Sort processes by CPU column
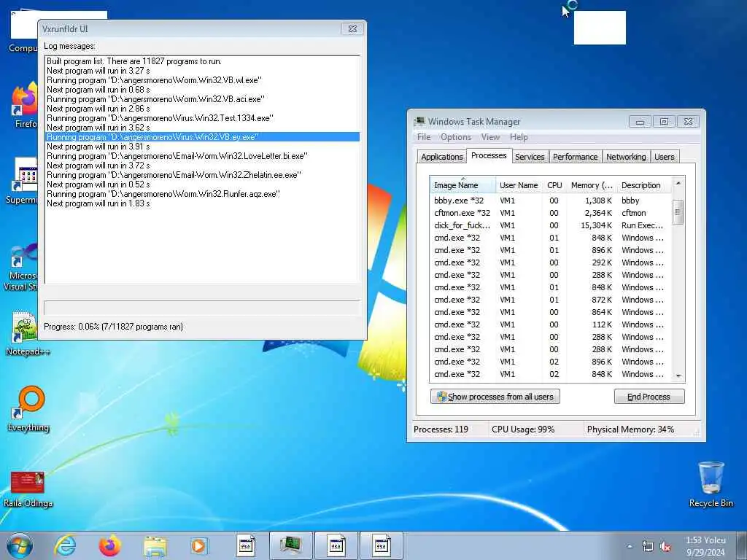 554,184
